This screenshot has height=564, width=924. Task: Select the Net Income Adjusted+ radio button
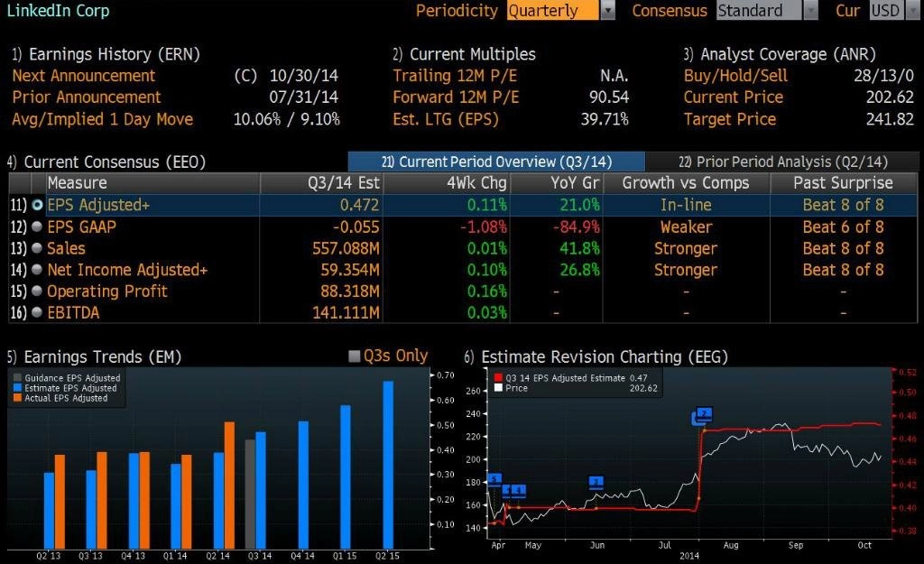click(37, 270)
